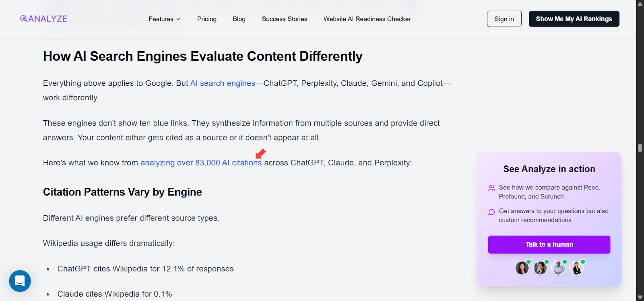Click the Talk to a human button
The image size is (644, 301).
[549, 245]
